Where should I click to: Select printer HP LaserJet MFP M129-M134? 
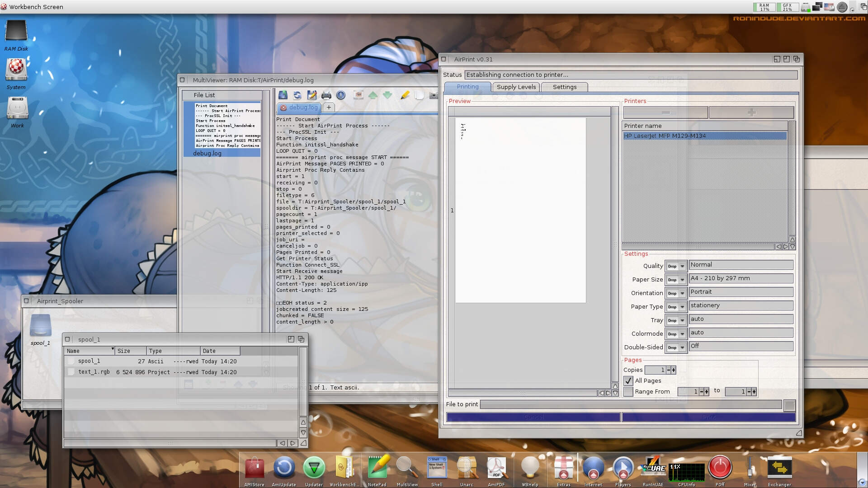(x=705, y=136)
